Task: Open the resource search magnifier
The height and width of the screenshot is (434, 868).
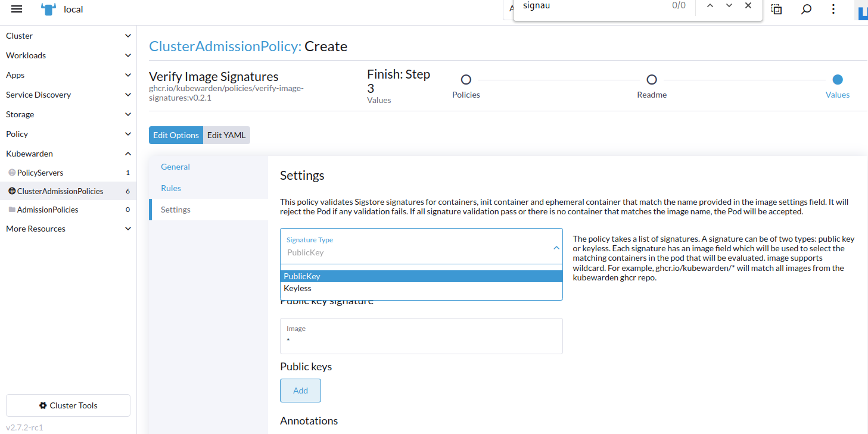Action: (x=805, y=9)
